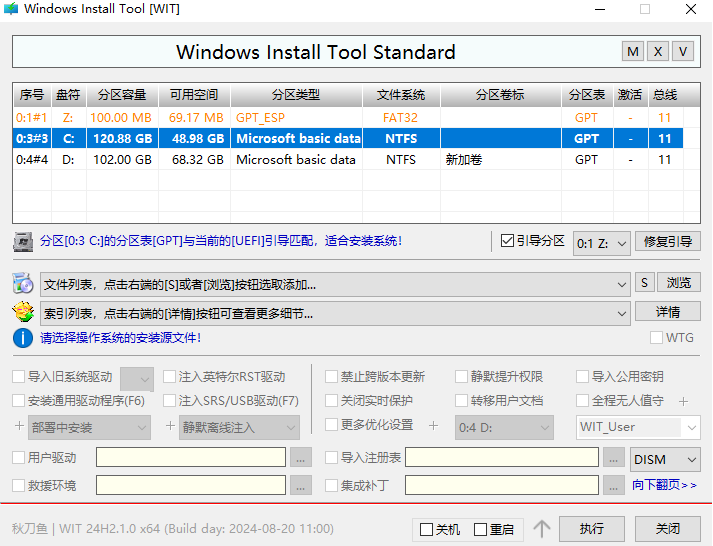Click the 执行 execute button
Image resolution: width=713 pixels, height=546 pixels.
pos(592,529)
